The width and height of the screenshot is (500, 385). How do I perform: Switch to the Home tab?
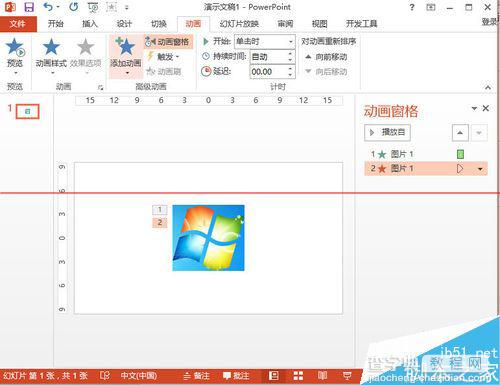(56, 24)
